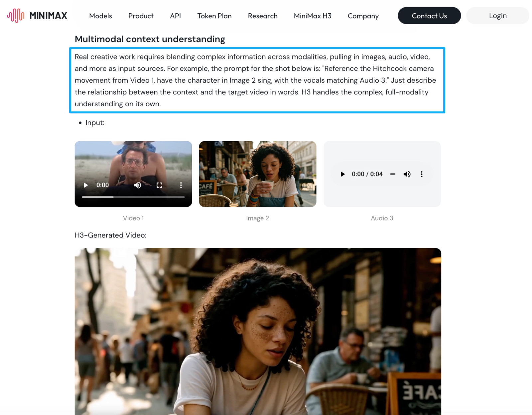
Task: Seek on Audio 3 progress bar
Action: [393, 174]
